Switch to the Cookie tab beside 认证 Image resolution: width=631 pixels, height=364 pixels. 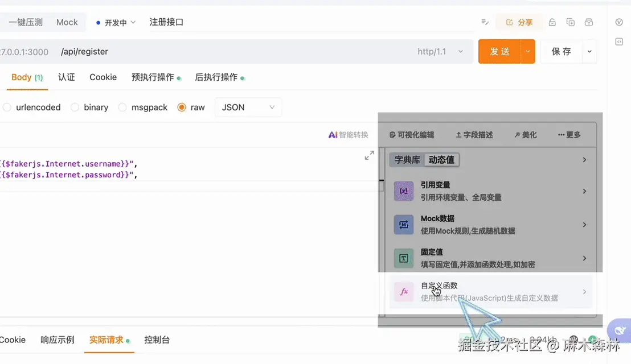coord(103,77)
